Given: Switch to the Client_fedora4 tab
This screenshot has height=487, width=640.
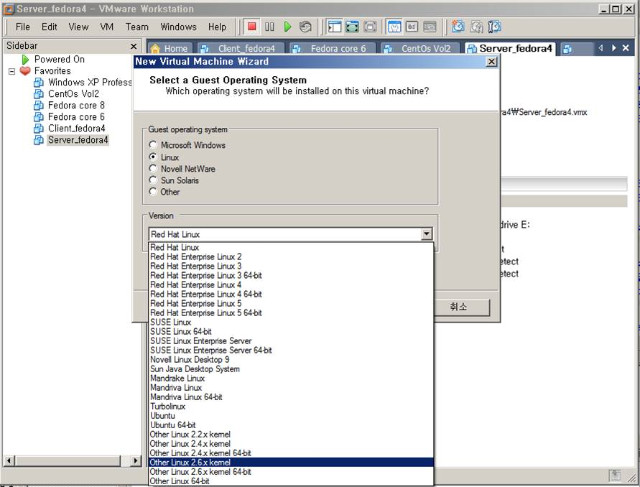Looking at the screenshot, I should click(240, 49).
